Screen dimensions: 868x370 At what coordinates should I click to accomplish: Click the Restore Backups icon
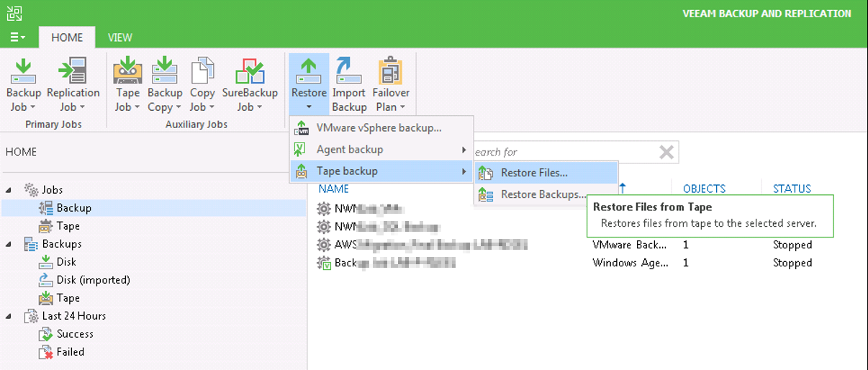(486, 194)
